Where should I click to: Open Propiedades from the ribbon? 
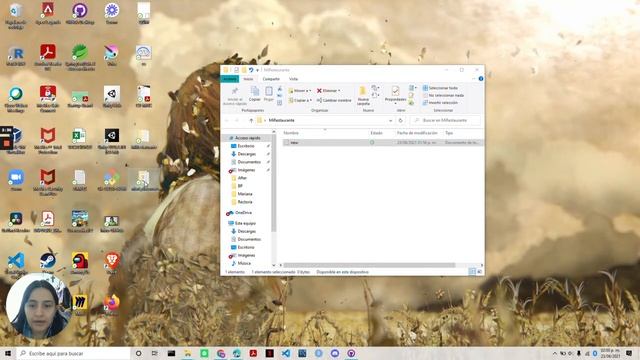395,95
